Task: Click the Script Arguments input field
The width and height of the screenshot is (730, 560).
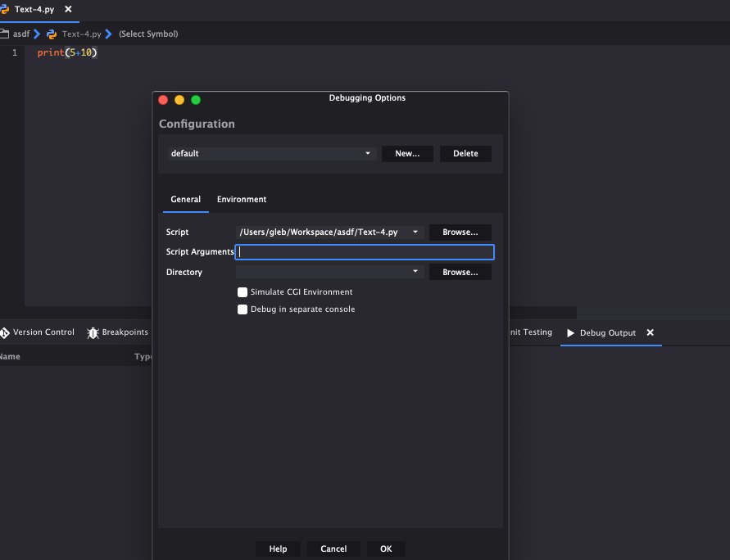Action: tap(365, 252)
